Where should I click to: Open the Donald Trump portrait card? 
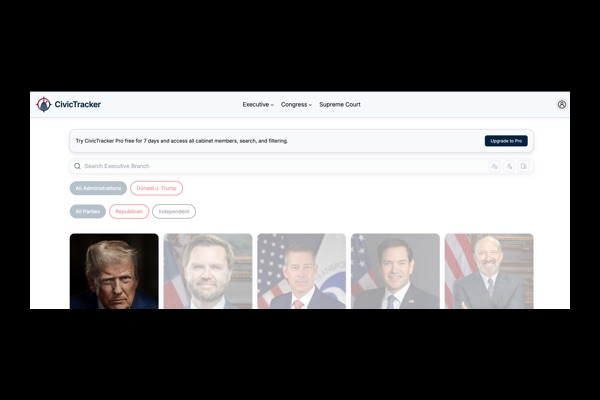click(x=114, y=271)
